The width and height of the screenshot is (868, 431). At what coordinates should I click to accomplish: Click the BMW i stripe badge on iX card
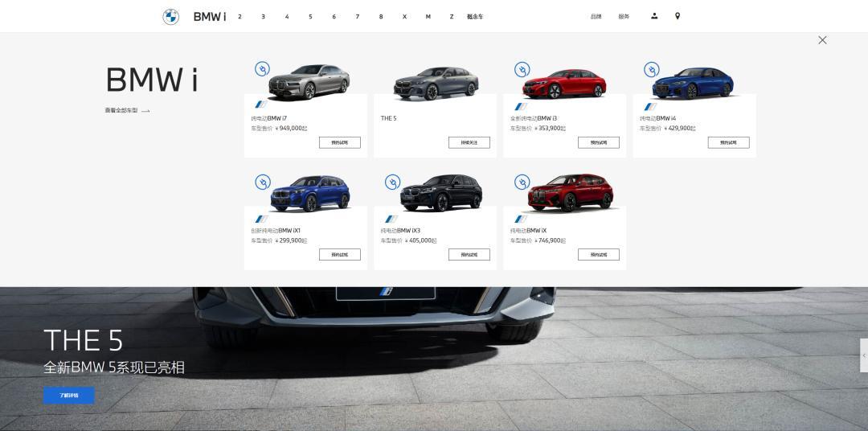point(520,219)
